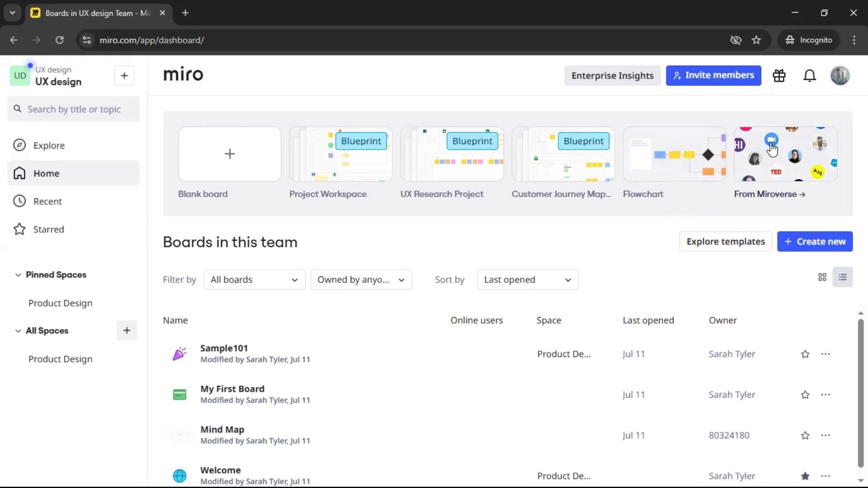This screenshot has height=488, width=868.
Task: Switch to grid view layout icon
Action: [x=822, y=277]
